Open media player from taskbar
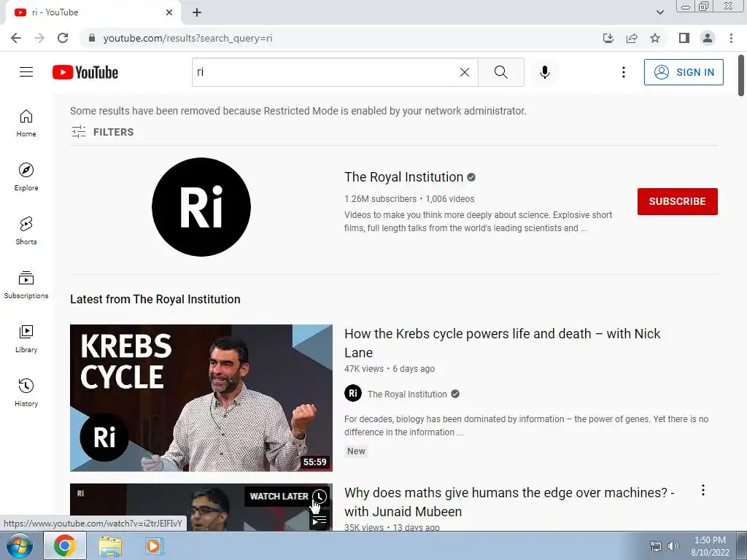 [153, 545]
